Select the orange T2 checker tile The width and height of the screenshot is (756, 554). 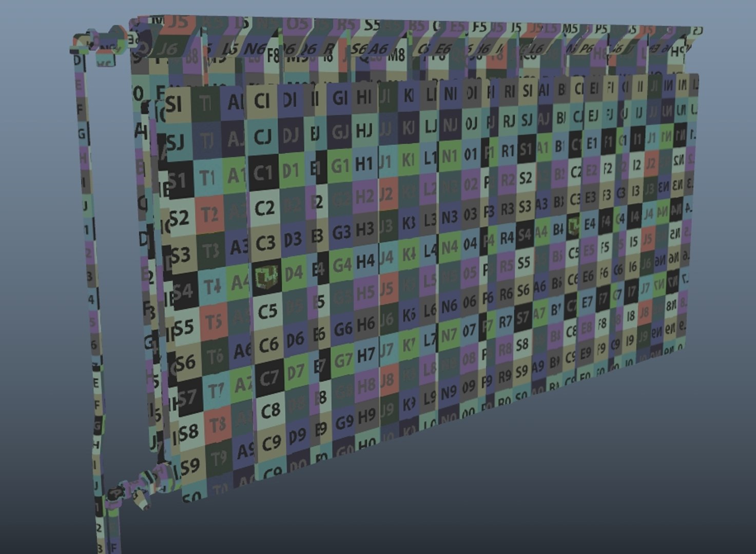click(209, 214)
